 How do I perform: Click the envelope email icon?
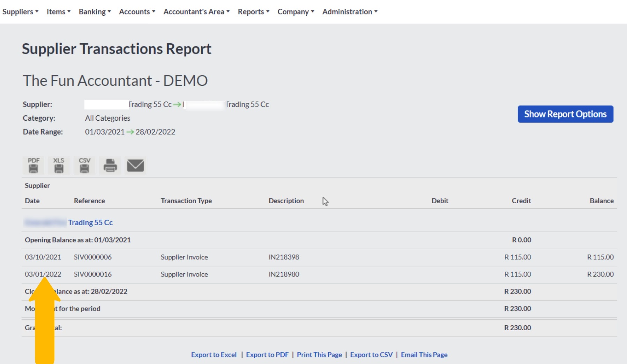click(x=135, y=165)
